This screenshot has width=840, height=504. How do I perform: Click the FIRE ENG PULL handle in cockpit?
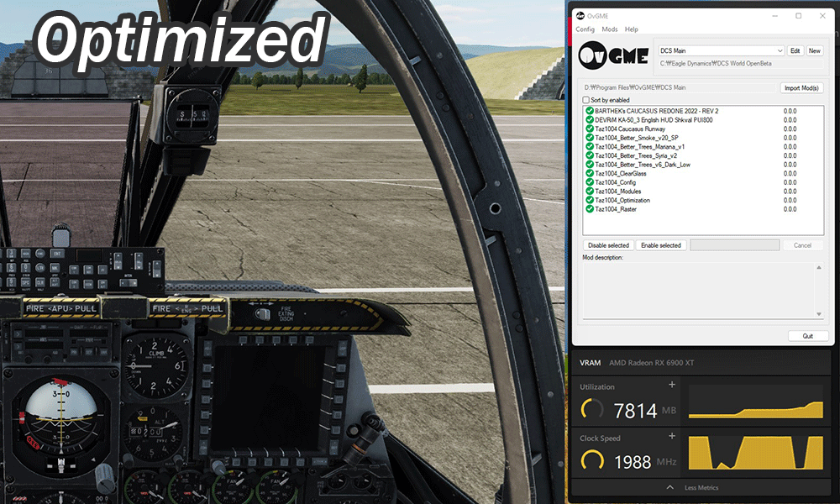click(187, 308)
